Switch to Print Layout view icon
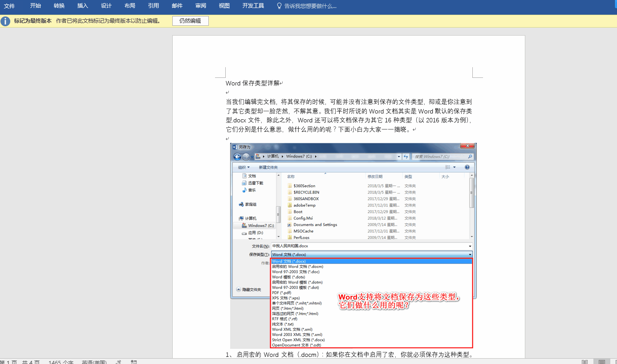This screenshot has height=364, width=617. [x=601, y=362]
